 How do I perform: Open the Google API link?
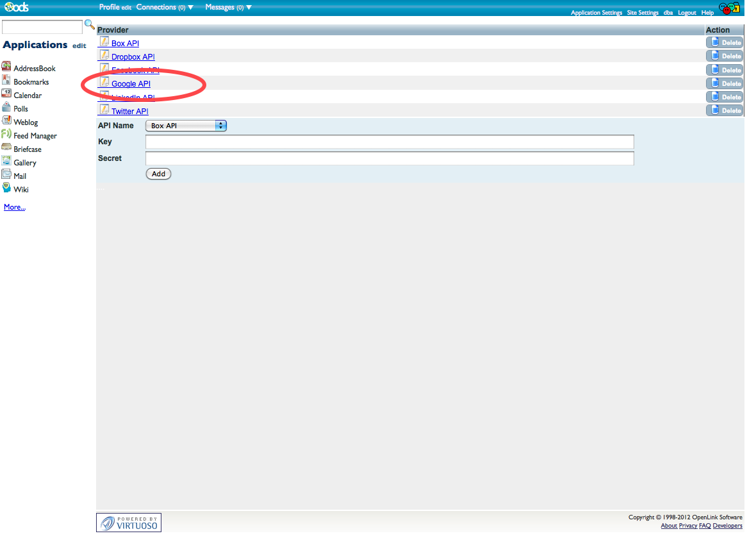(x=131, y=84)
